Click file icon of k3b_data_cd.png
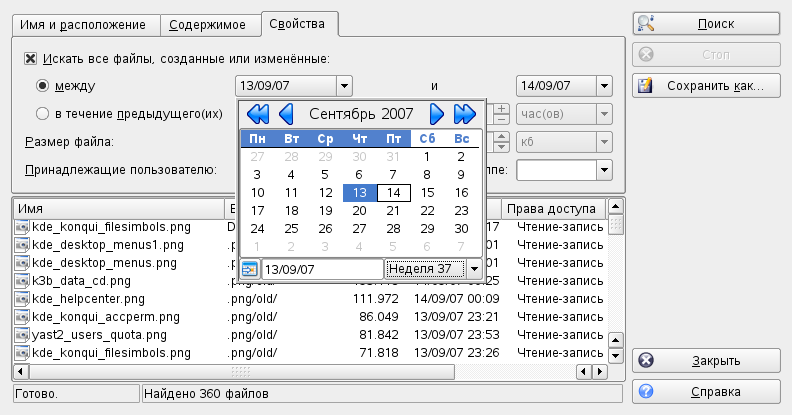Viewport: 792px width, 415px height. coord(22,280)
